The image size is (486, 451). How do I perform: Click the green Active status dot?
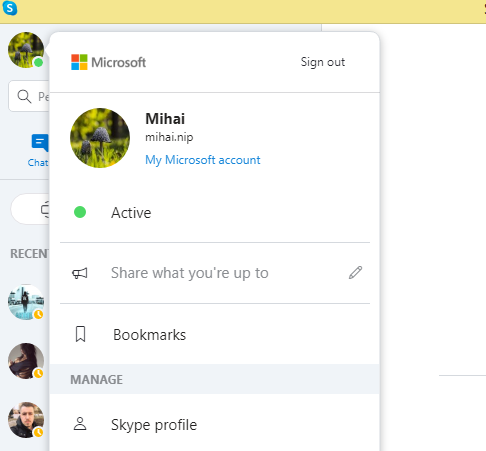pos(80,212)
